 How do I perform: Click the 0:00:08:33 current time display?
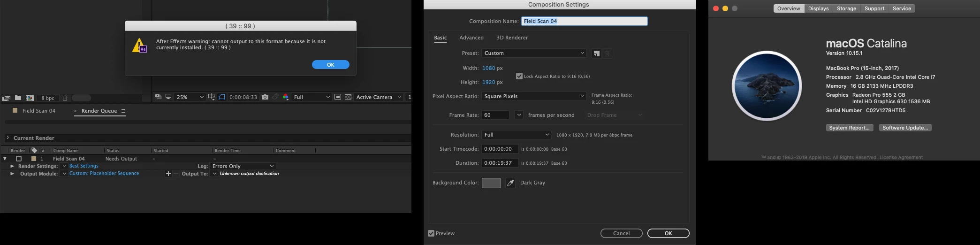click(243, 97)
